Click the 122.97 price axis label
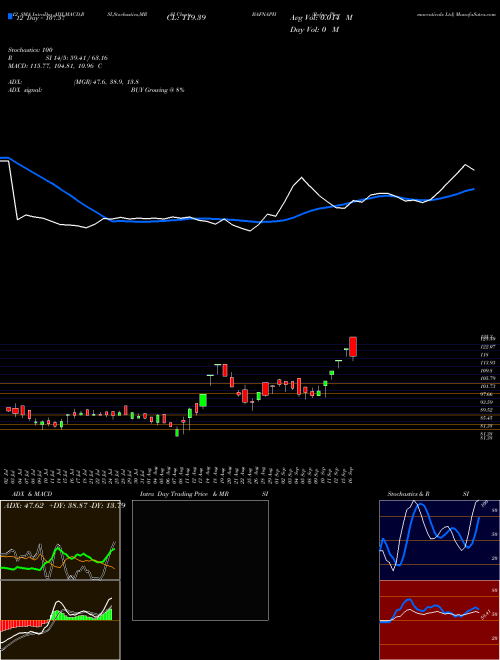 pyautogui.click(x=487, y=347)
